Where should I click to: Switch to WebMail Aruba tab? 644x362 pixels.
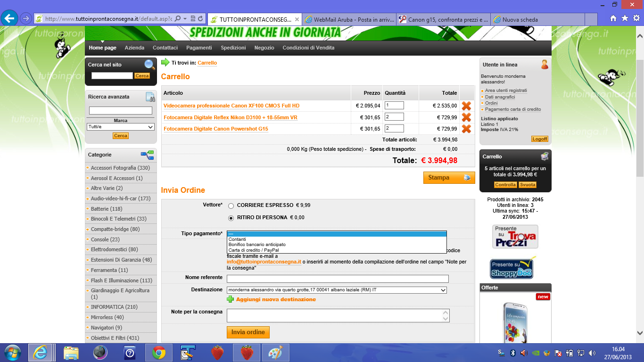point(349,19)
